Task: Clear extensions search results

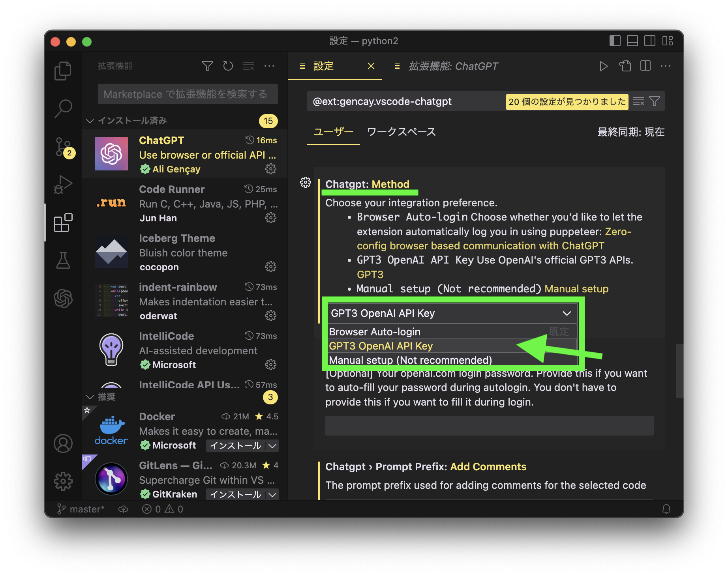Action: pyautogui.click(x=249, y=66)
